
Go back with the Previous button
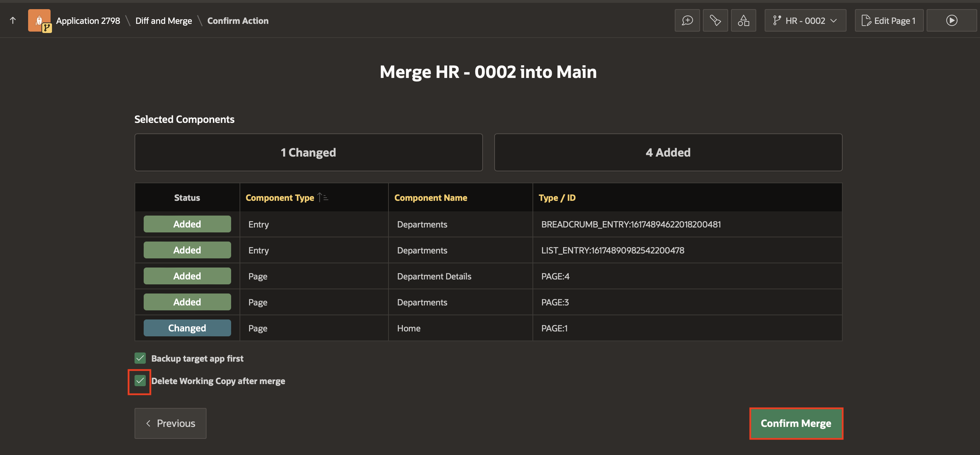coord(170,423)
